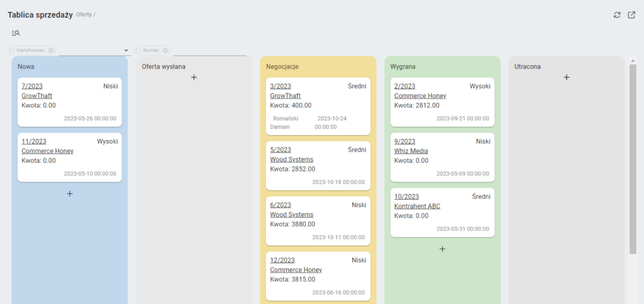Click Wysoki priority on offer 11/2023
This screenshot has height=304, width=644.
(x=107, y=141)
